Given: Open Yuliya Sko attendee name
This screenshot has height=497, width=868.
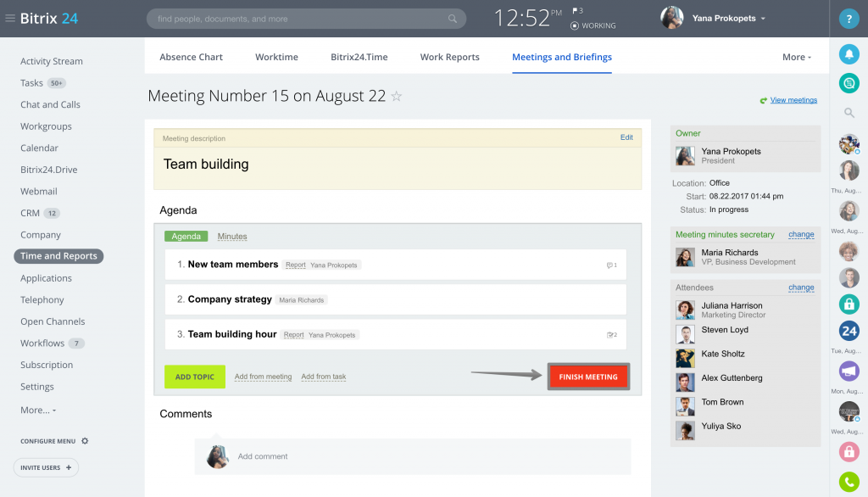Looking at the screenshot, I should [x=721, y=426].
